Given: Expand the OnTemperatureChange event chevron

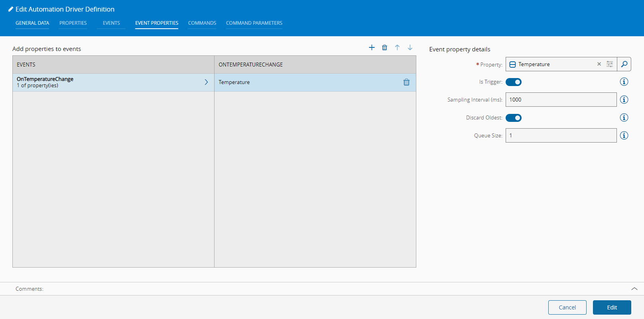Looking at the screenshot, I should (206, 82).
